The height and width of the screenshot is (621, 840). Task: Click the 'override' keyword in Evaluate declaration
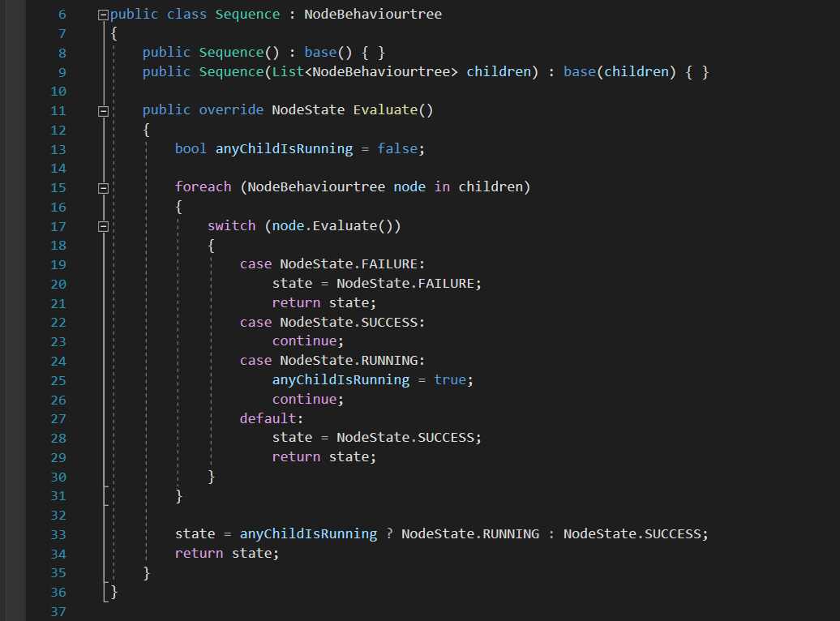point(231,110)
